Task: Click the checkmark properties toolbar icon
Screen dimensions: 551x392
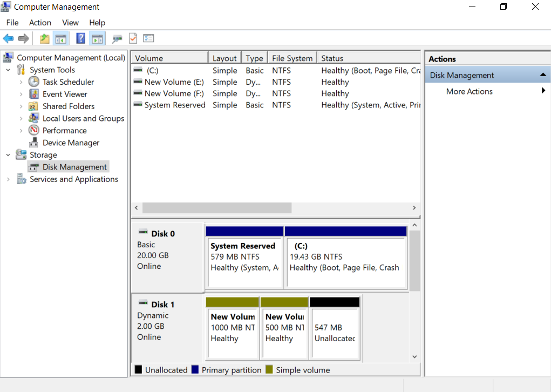Action: tap(133, 38)
